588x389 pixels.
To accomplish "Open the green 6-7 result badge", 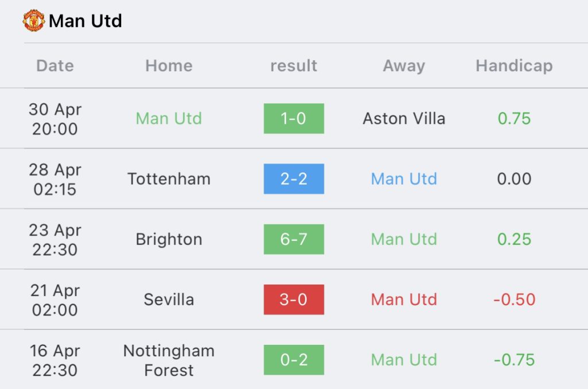I will click(293, 239).
